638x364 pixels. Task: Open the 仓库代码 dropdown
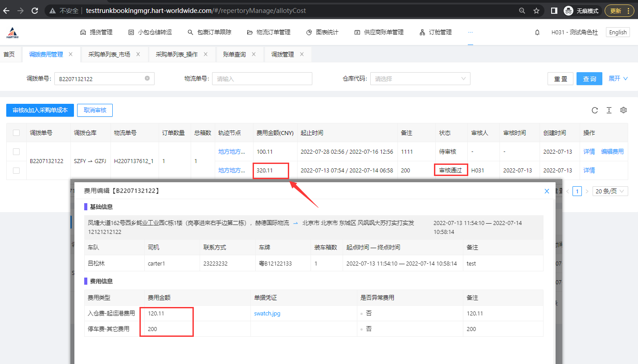click(420, 79)
